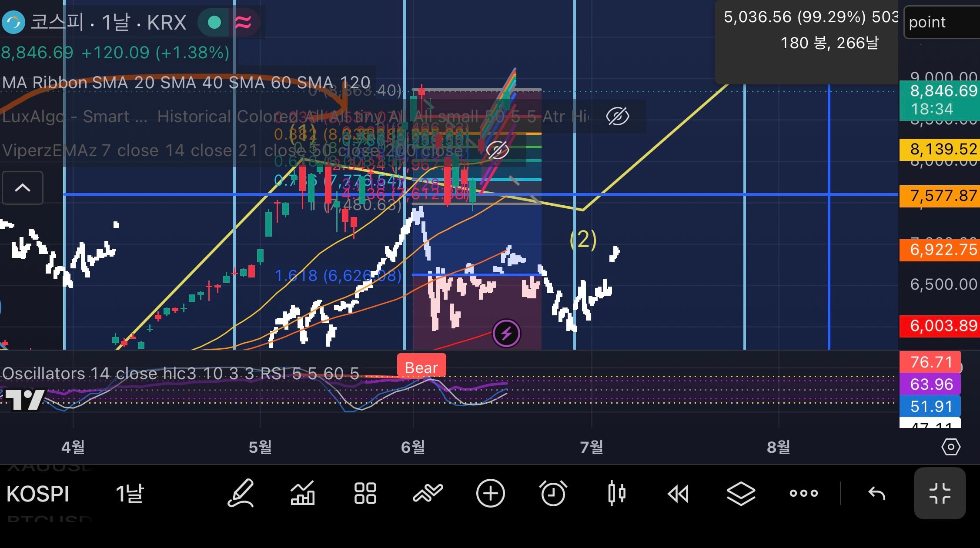Open the candlestick chart type selector
This screenshot has width=980, height=548.
pyautogui.click(x=616, y=493)
